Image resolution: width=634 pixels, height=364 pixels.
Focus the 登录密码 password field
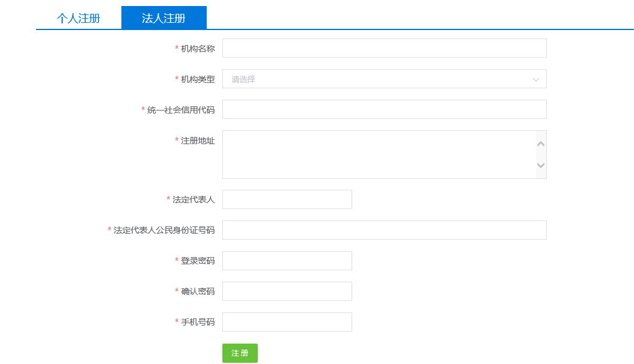(x=287, y=261)
